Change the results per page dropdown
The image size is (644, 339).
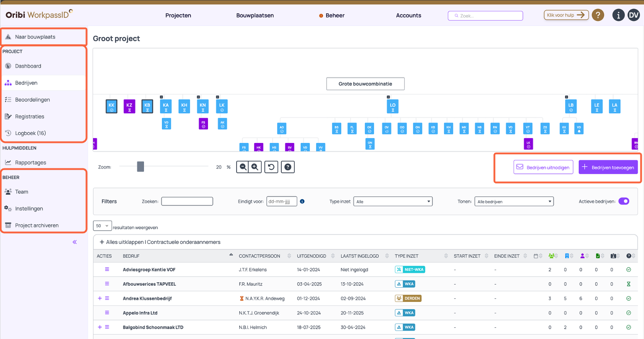[102, 226]
